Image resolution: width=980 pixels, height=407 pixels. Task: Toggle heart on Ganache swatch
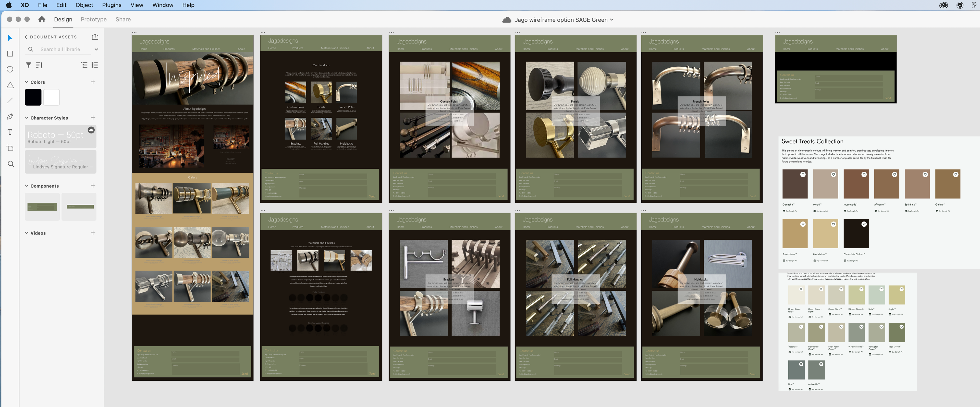[803, 175]
